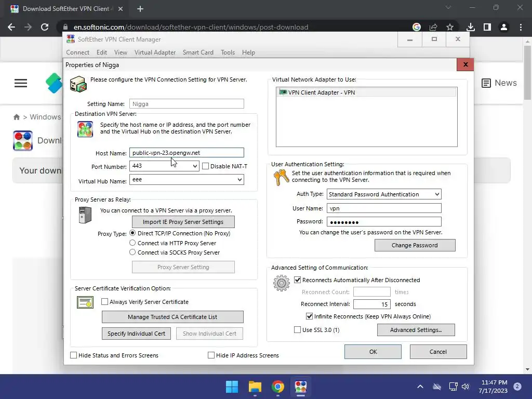
Task: Cancel the properties dialog
Action: tap(438, 352)
